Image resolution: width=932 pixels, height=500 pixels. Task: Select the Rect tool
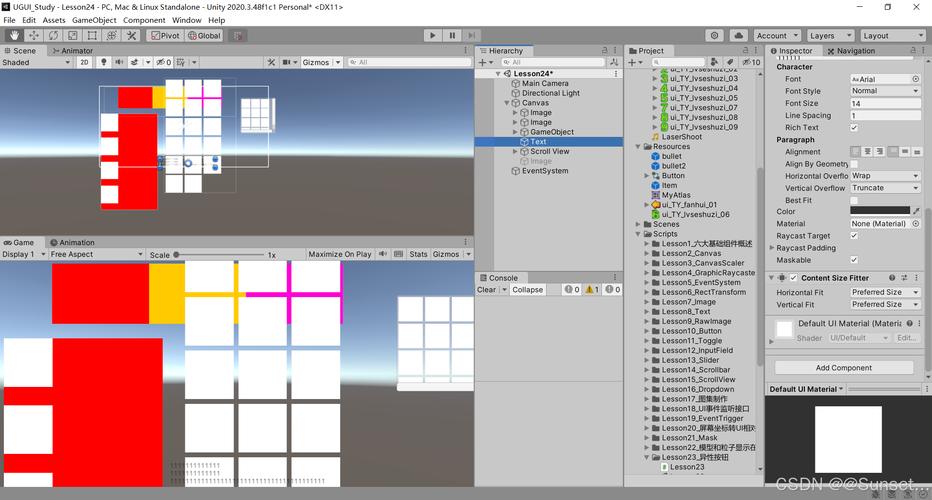coord(92,36)
